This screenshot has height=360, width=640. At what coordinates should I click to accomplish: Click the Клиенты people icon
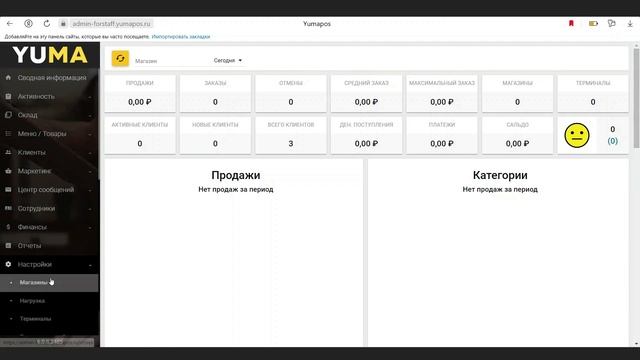point(8,152)
